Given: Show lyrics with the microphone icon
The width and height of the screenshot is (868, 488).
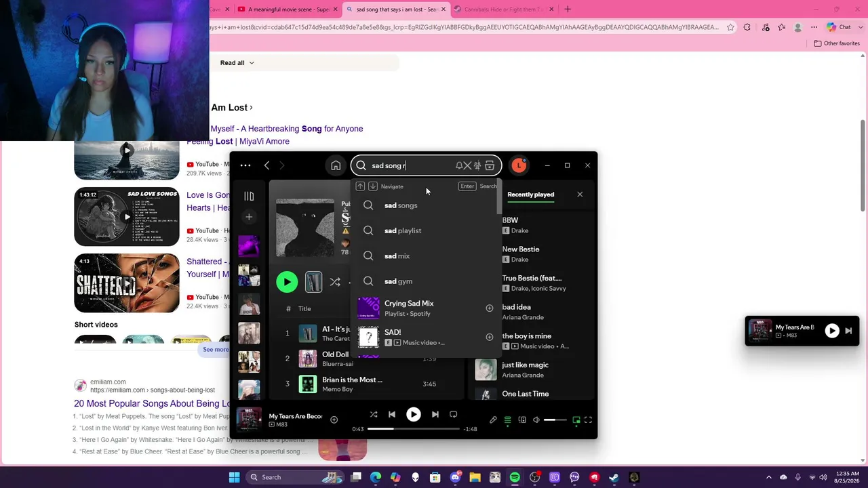Looking at the screenshot, I should (x=493, y=420).
